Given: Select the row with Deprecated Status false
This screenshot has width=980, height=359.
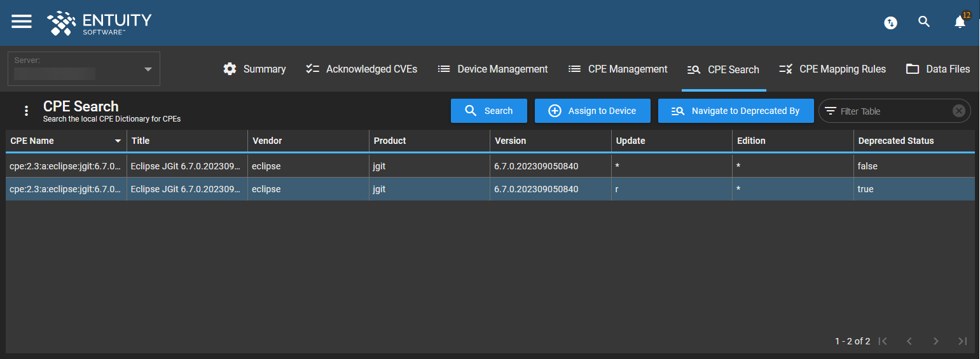Looking at the screenshot, I should pyautogui.click(x=490, y=166).
